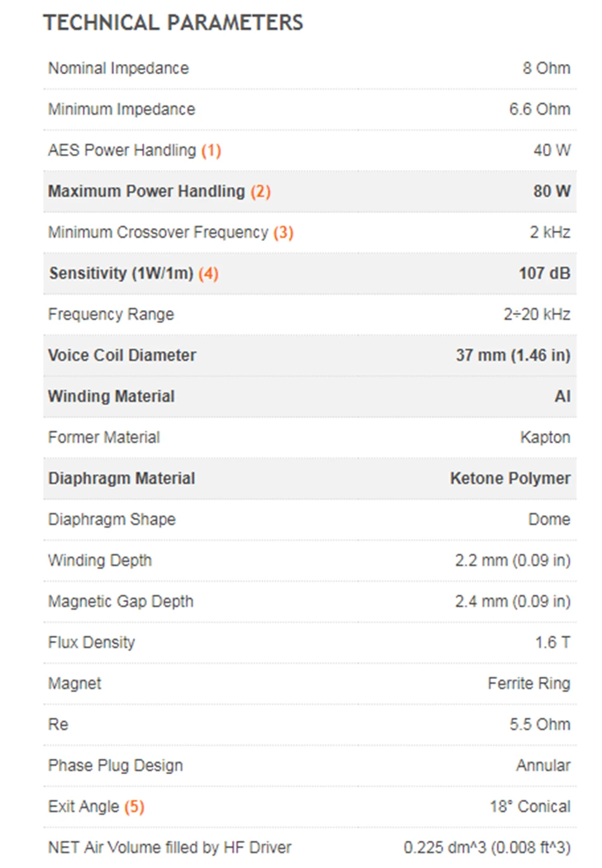Click the 107 dB sensitivity value

pos(545,273)
